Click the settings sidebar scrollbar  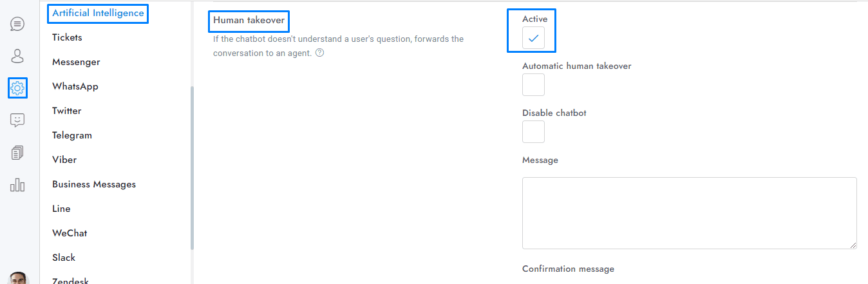coord(192,167)
